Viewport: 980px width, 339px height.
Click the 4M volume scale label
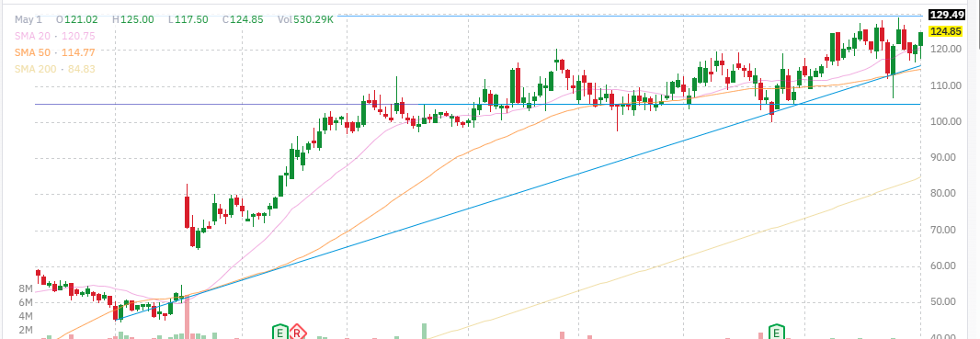tap(26, 316)
